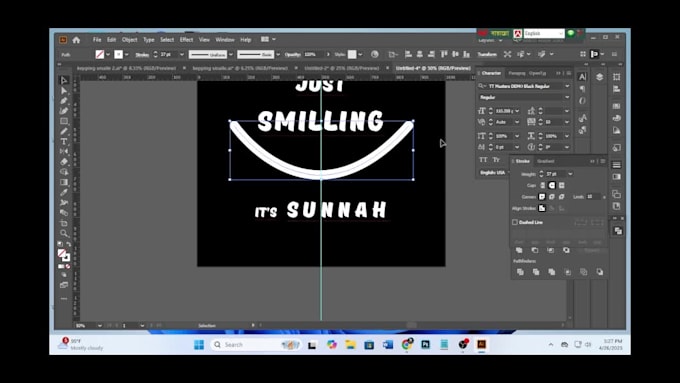The width and height of the screenshot is (680, 383).
Task: Switch to the Gradient tab
Action: tap(546, 161)
